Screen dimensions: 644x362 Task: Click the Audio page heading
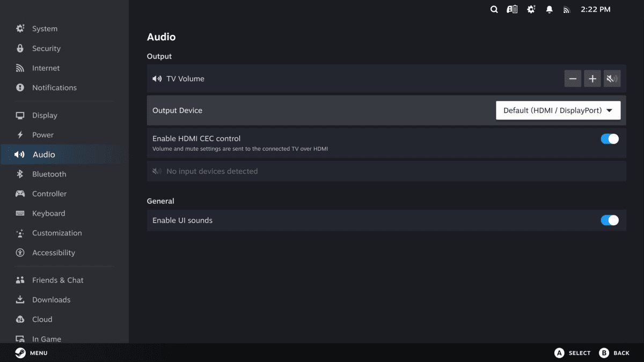coord(161,37)
